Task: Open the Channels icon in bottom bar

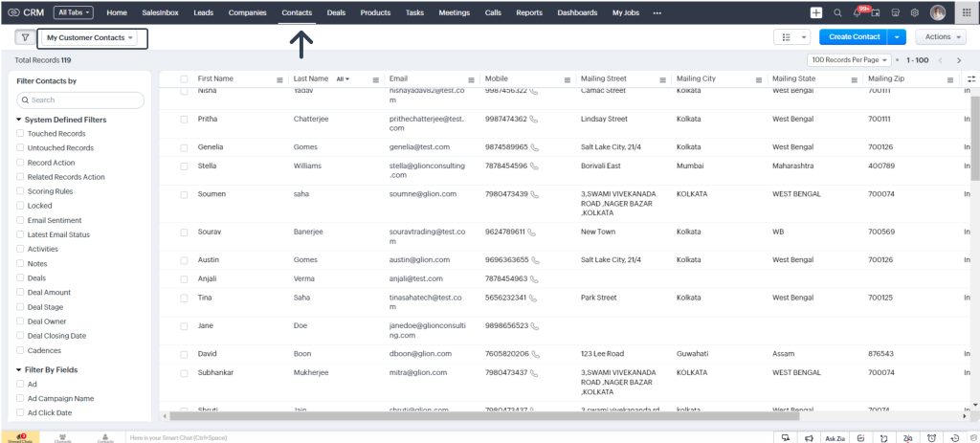Action: (x=62, y=438)
